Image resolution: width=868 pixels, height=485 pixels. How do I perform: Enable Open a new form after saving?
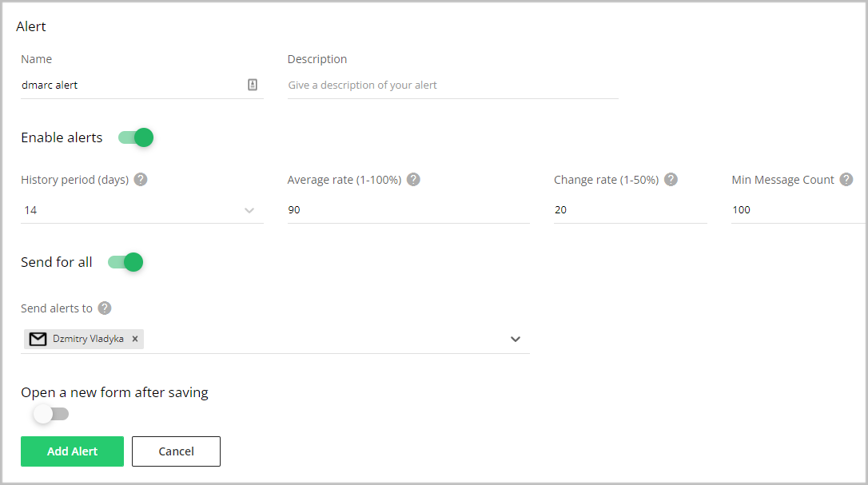click(x=51, y=414)
